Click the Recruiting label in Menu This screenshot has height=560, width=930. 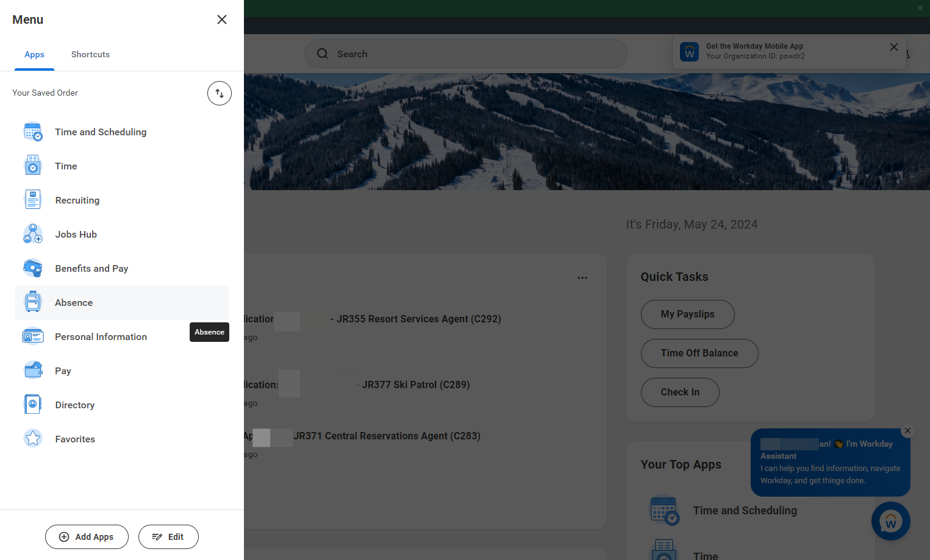pos(77,200)
